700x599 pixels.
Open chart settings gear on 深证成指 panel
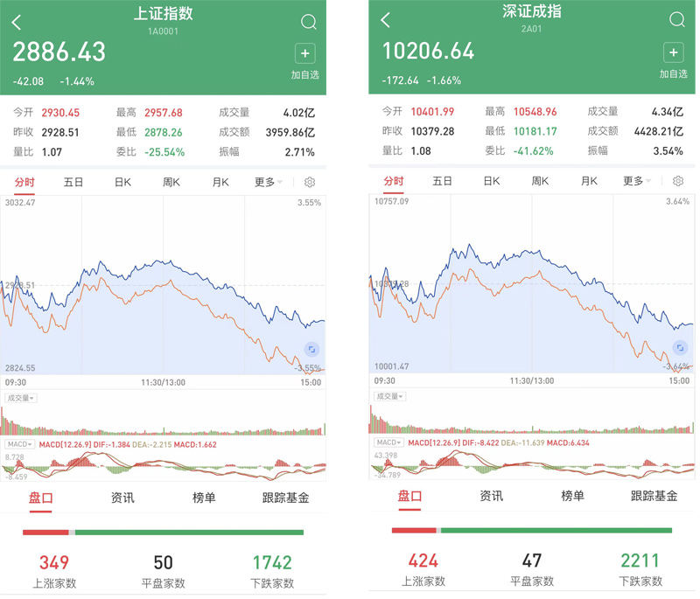pyautogui.click(x=677, y=181)
